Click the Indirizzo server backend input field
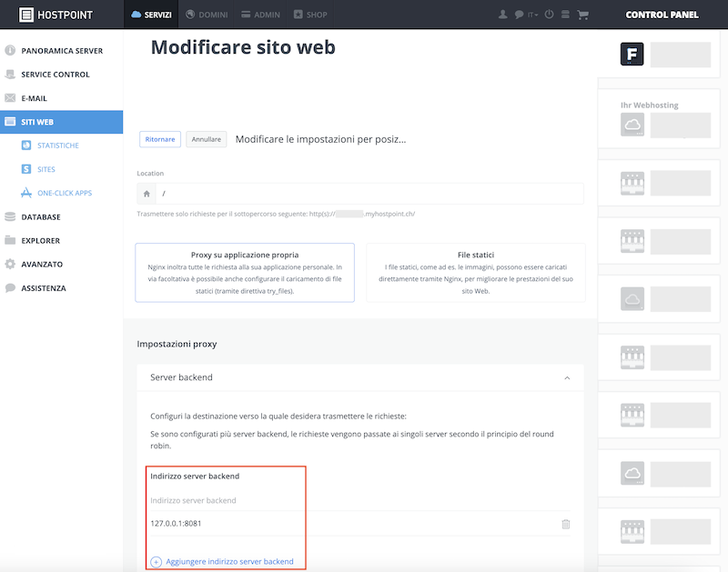Screen dimensions: 728x572 pyautogui.click(x=359, y=500)
